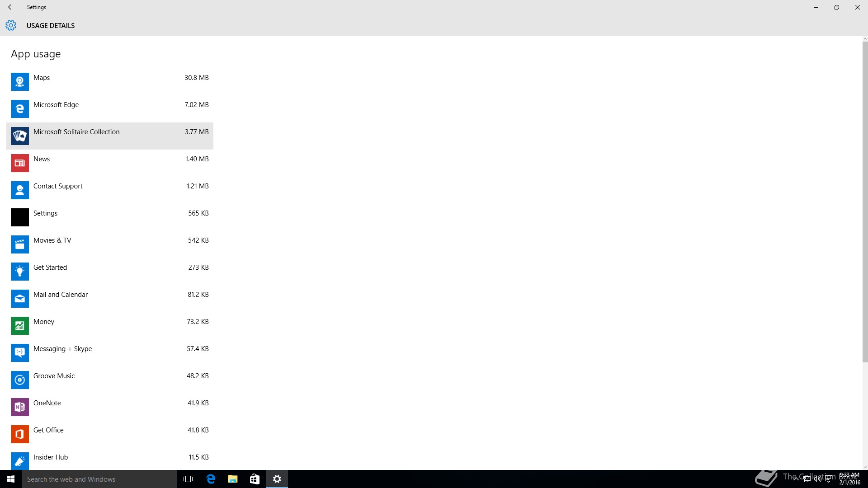Select the Get Office label
This screenshot has width=868, height=488.
point(48,430)
